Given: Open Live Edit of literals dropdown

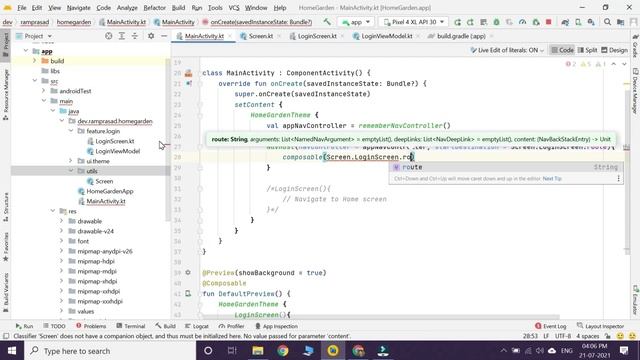Looking at the screenshot, I should pyautogui.click(x=507, y=50).
